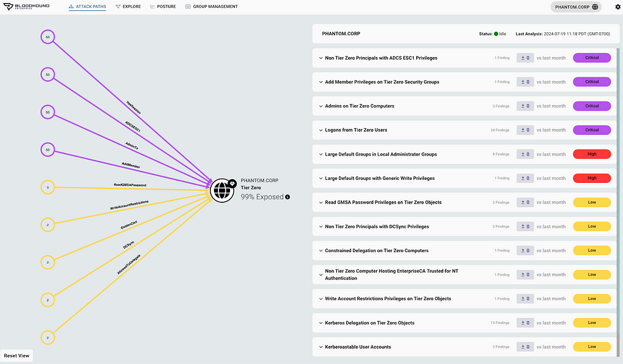
Task: Select the yellow node on the AllowedToDelegate edge
Action: [x=47, y=338]
